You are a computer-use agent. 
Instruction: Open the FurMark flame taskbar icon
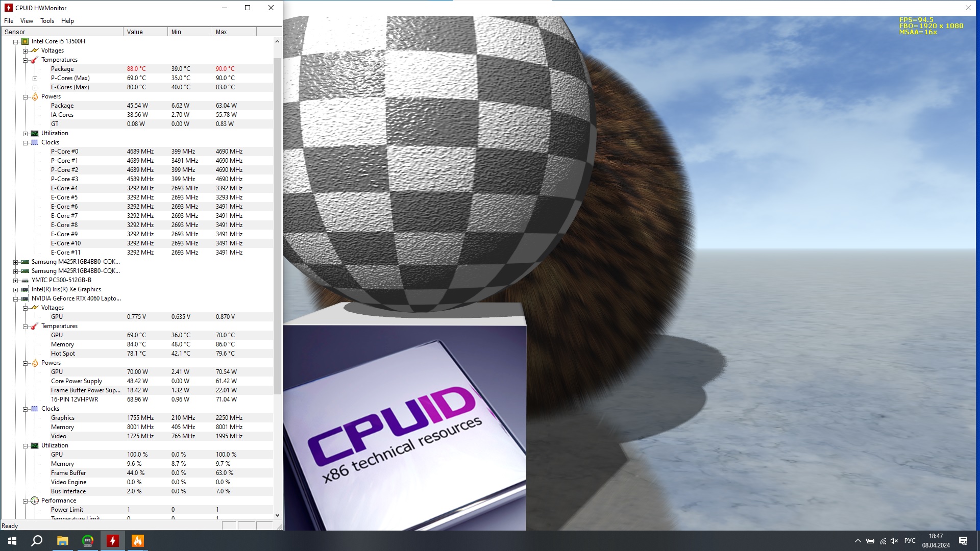tap(138, 541)
